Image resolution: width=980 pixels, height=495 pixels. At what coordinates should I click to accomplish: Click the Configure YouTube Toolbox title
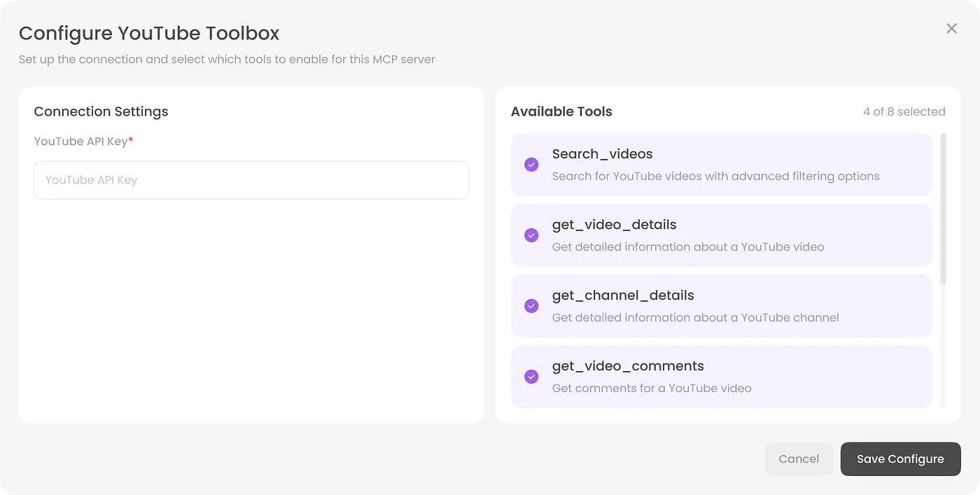(x=149, y=33)
